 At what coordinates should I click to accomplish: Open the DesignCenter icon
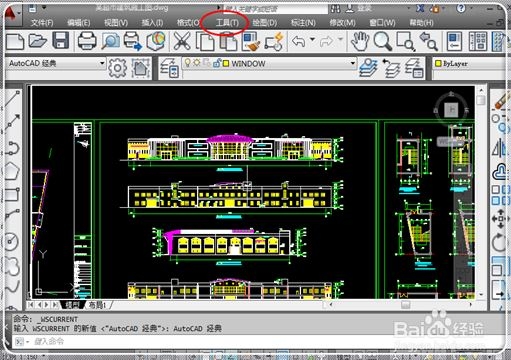click(477, 41)
